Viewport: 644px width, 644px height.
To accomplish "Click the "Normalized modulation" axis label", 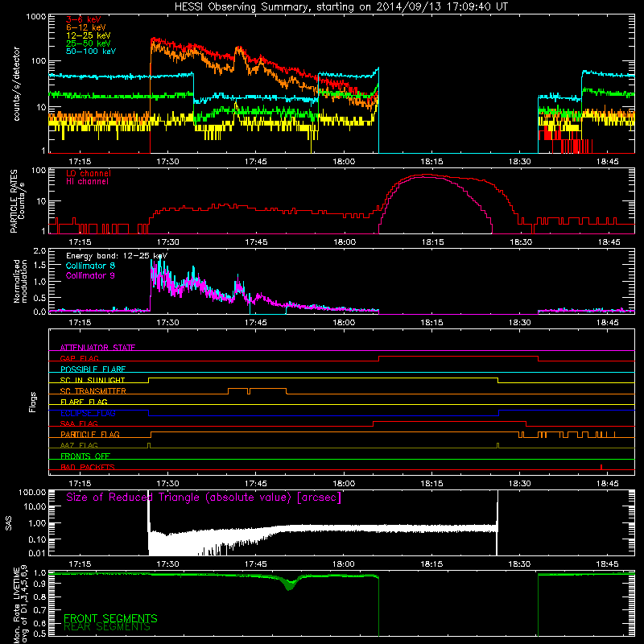I will (20, 281).
